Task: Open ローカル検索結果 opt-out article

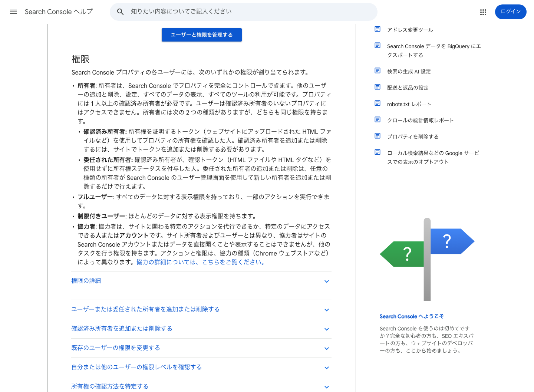Action: click(433, 158)
